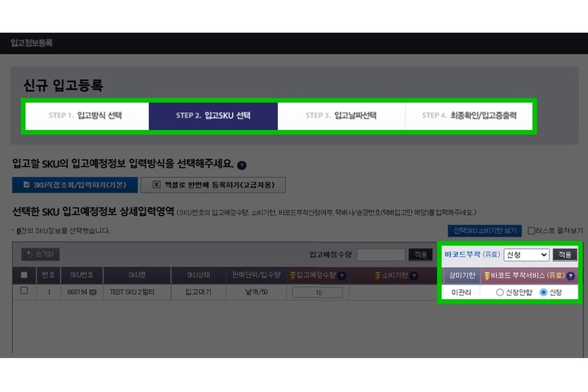The height and width of the screenshot is (392, 588).
Task: Click the 판매단위/입수량 column header
Action: (x=256, y=275)
